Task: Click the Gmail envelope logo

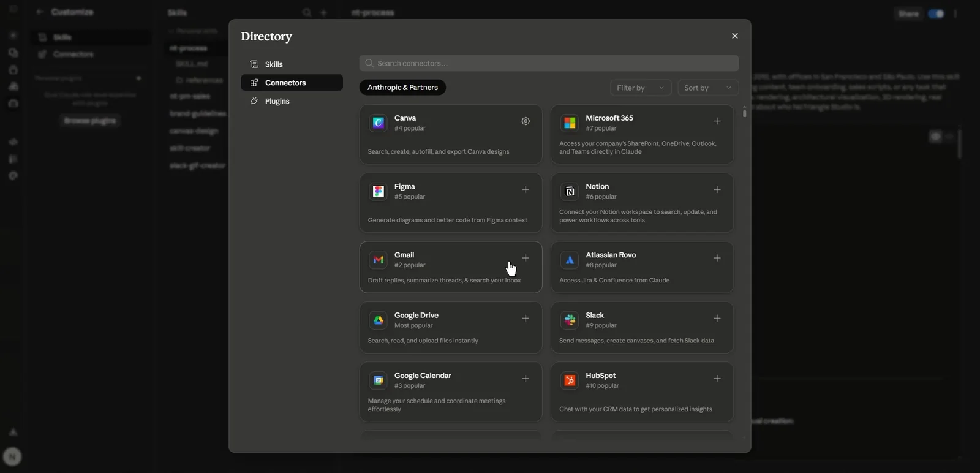Action: click(x=379, y=260)
